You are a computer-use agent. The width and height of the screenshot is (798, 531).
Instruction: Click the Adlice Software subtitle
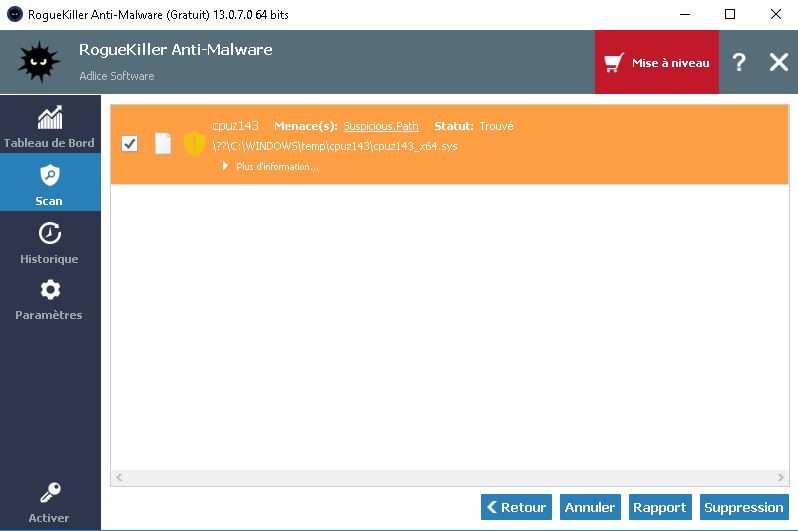[x=117, y=76]
